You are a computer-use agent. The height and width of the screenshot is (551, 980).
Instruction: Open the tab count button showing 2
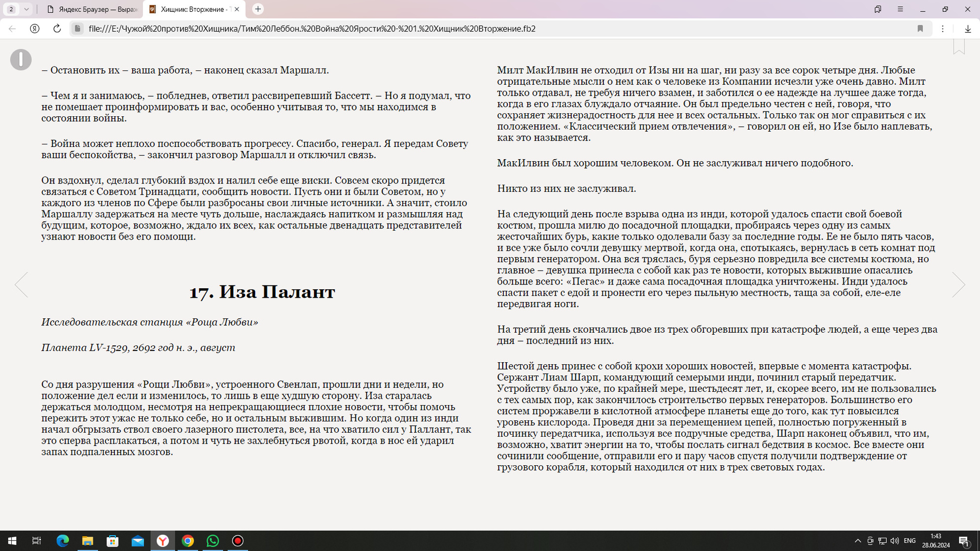point(11,9)
